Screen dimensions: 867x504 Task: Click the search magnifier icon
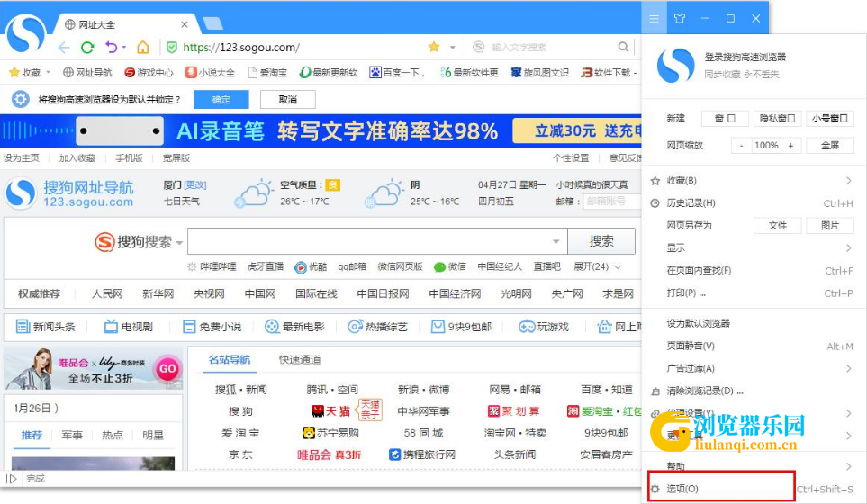tap(623, 47)
